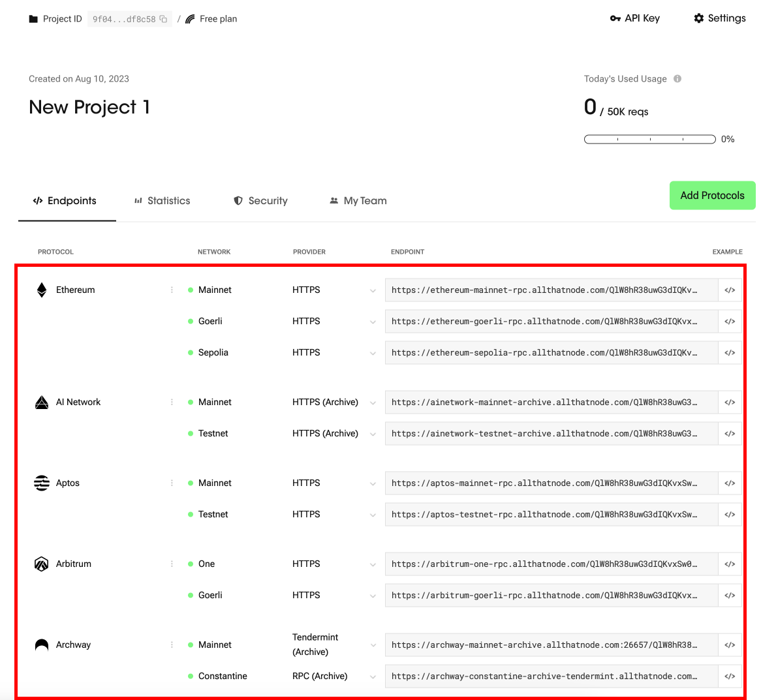This screenshot has height=700, width=761.
Task: Show code example for Ethereum Sepolia endpoint
Action: 730,353
